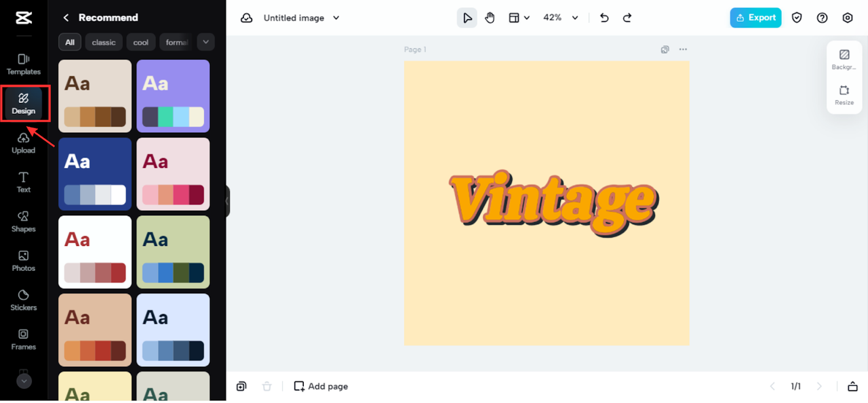Apply the white with red text theme card

(95, 252)
